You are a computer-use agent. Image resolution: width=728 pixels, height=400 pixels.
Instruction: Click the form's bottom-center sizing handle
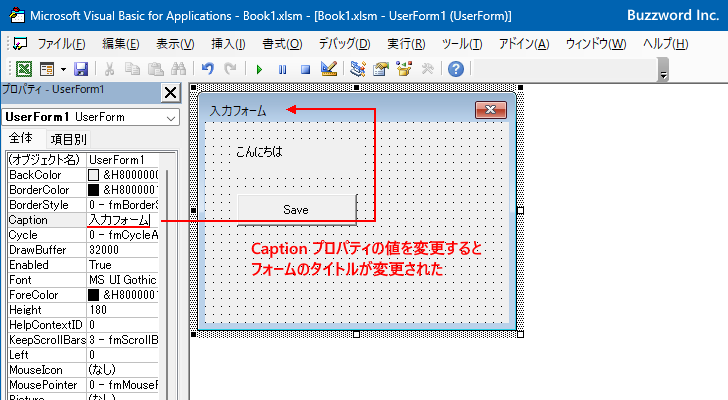coord(357,334)
